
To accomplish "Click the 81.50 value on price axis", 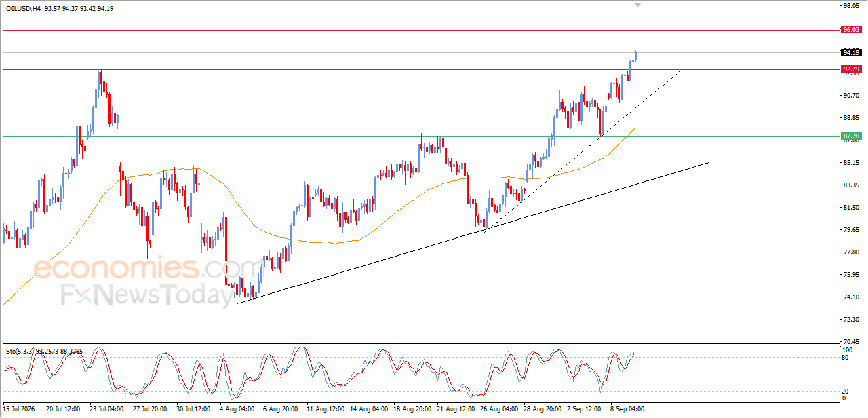I will (x=851, y=208).
